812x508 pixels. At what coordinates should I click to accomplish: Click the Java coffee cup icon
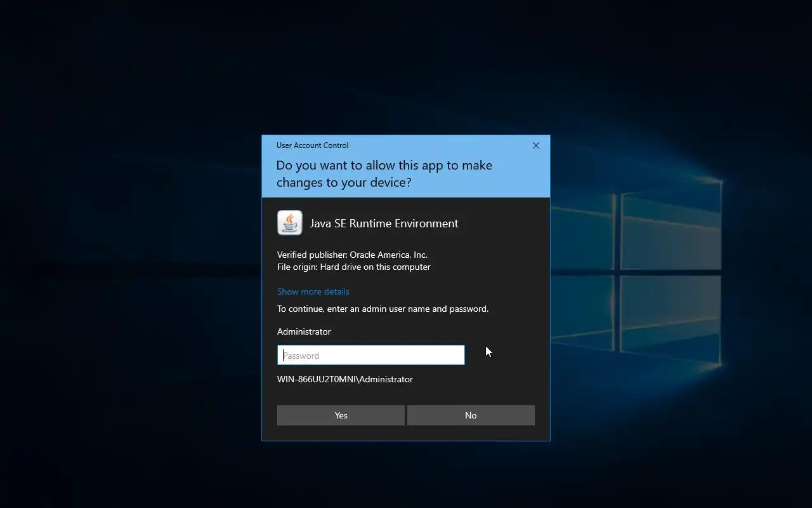(x=290, y=223)
